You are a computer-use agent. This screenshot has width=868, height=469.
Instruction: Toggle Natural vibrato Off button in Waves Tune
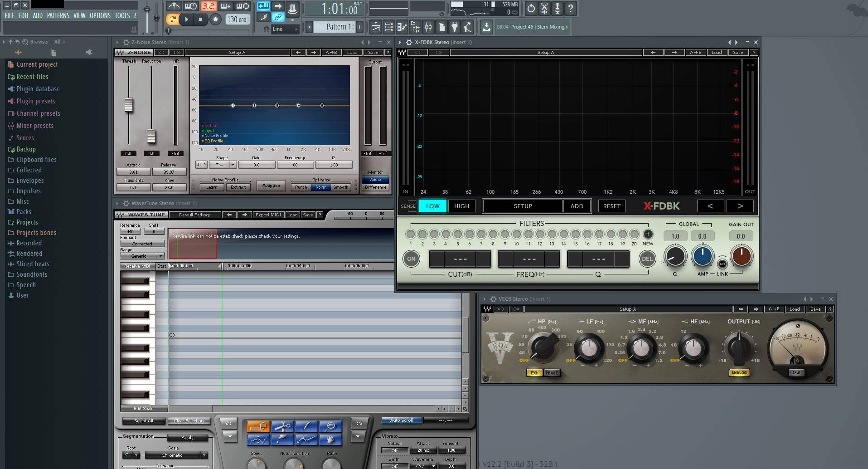pos(394,450)
